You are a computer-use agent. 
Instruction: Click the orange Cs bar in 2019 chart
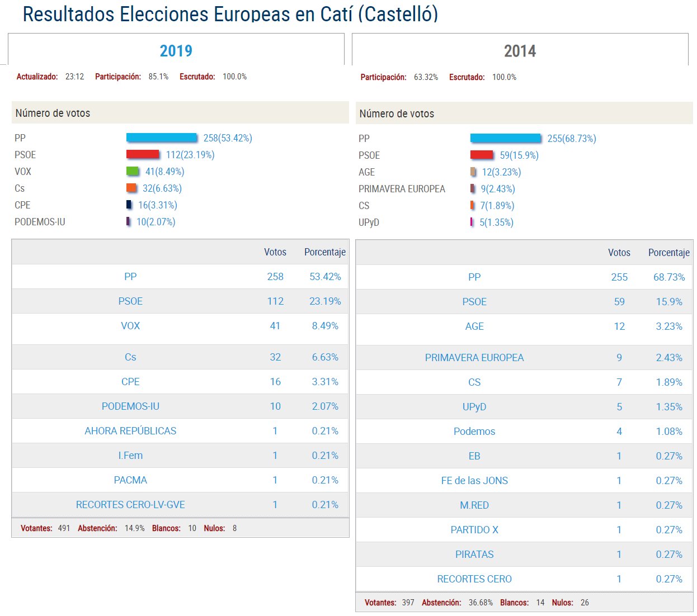131,188
